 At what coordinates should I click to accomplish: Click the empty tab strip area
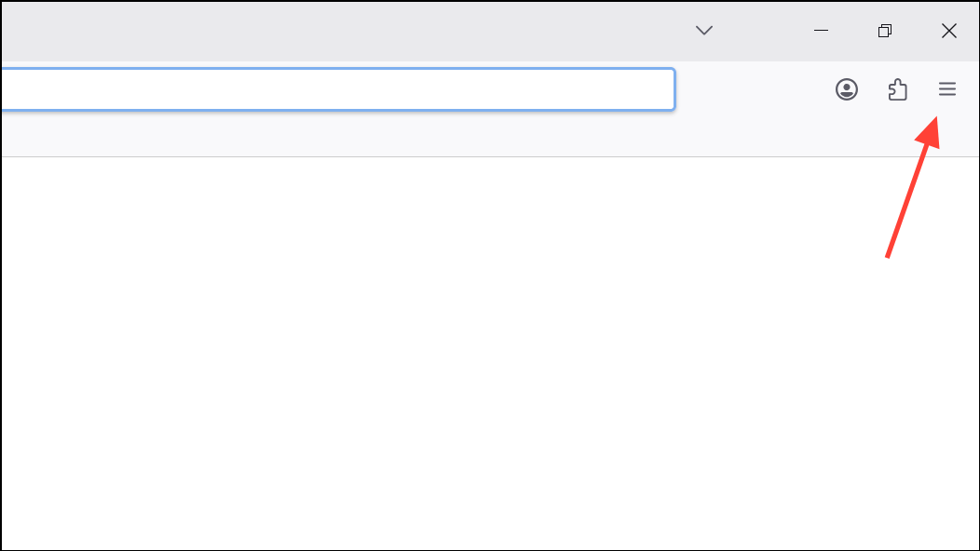pyautogui.click(x=344, y=31)
